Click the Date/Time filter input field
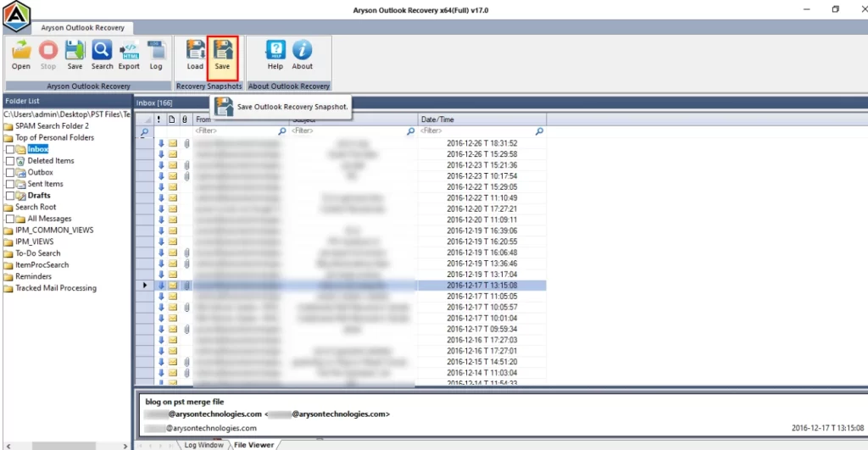Screen dimensions: 868x450 [476, 131]
